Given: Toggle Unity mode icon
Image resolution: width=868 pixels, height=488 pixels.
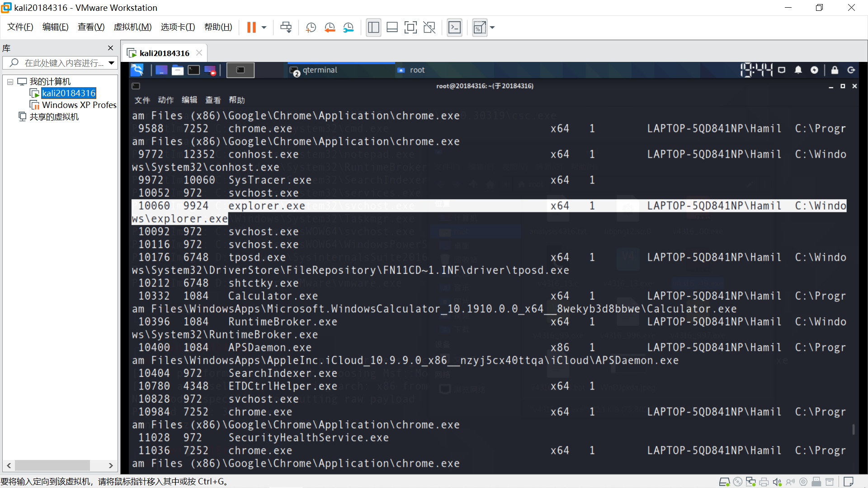Looking at the screenshot, I should click(x=429, y=28).
